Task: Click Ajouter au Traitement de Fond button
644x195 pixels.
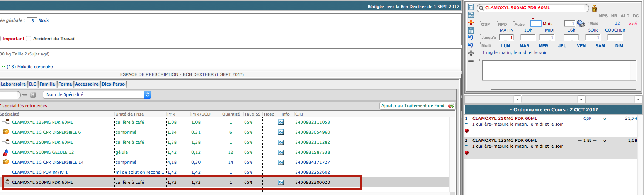Action: point(417,106)
